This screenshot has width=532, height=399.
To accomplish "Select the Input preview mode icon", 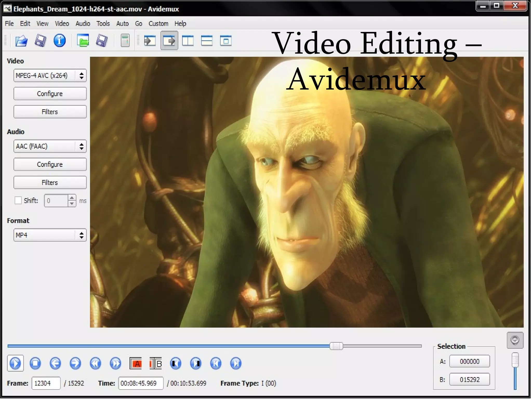I will 150,41.
